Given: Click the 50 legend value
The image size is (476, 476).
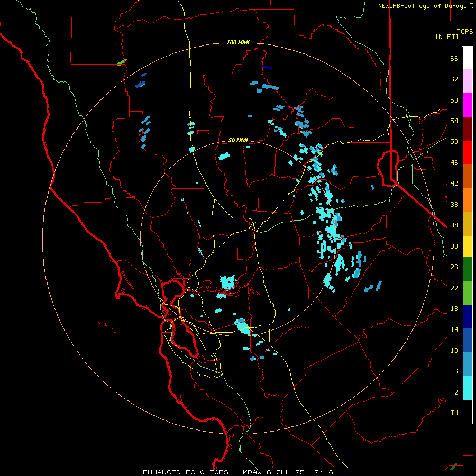Looking at the screenshot, I should pyautogui.click(x=454, y=142).
